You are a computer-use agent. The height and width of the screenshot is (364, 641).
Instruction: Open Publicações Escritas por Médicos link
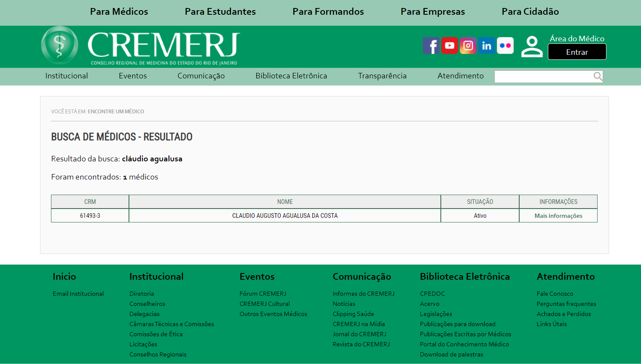click(466, 334)
